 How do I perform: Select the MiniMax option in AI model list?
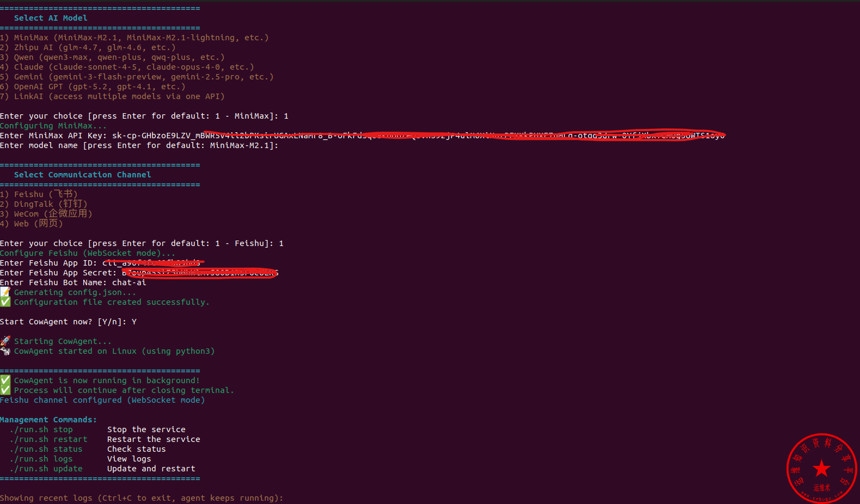[x=134, y=38]
